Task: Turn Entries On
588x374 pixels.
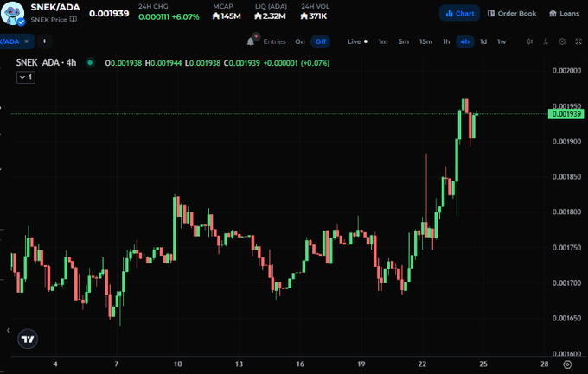Action: pos(300,41)
